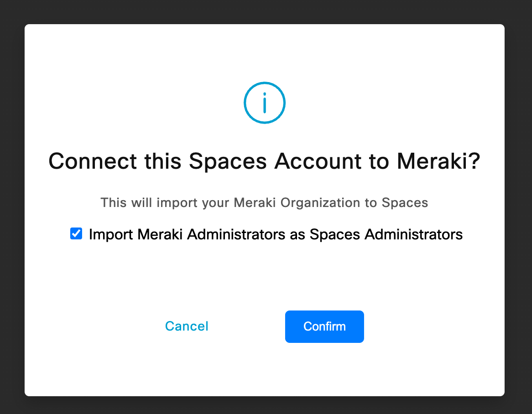The image size is (532, 414).
Task: Click the "Import Meraki Administrators as Spaces Administrators" label
Action: 276,234
